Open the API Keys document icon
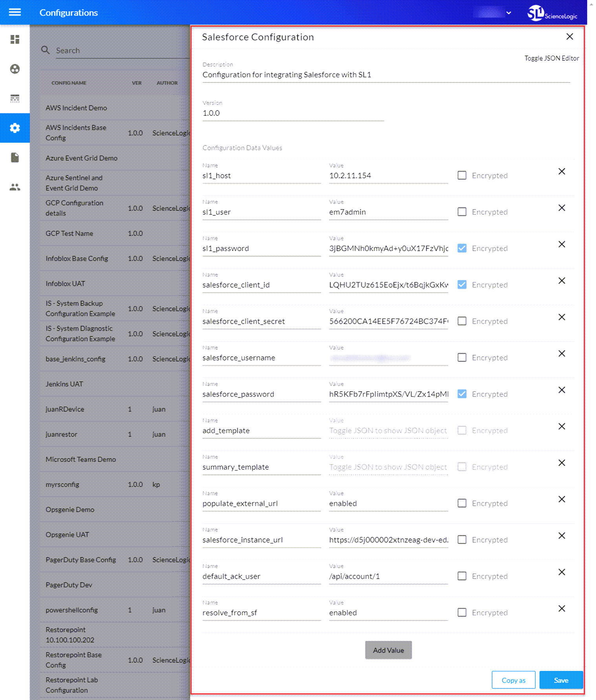 tap(15, 158)
